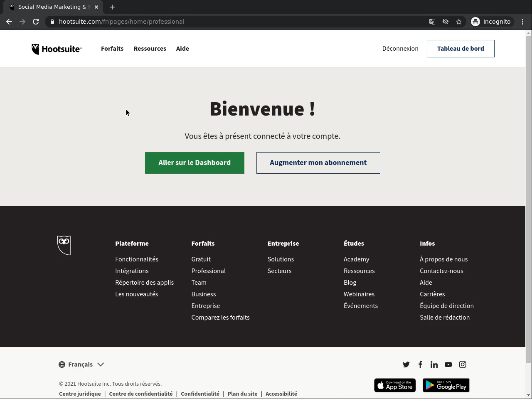The image size is (532, 399).
Task: Select the Business plan link
Action: pos(204,294)
